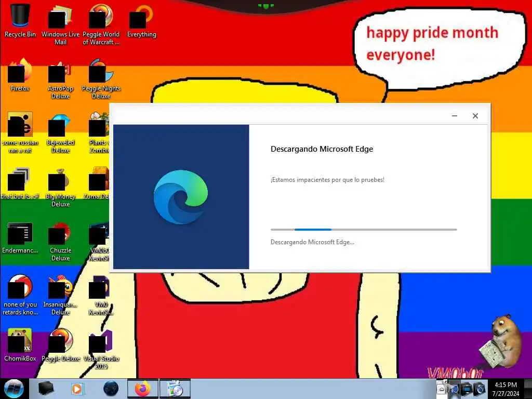Select the 'that but its c#' icon
The width and height of the screenshot is (532, 399).
[20, 183]
